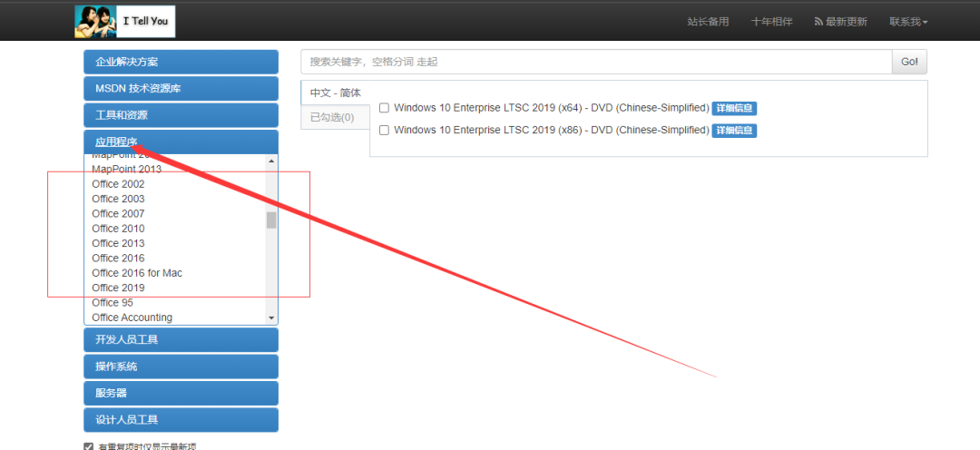Show 详细信息 for the x64 DVD entry

tap(734, 108)
